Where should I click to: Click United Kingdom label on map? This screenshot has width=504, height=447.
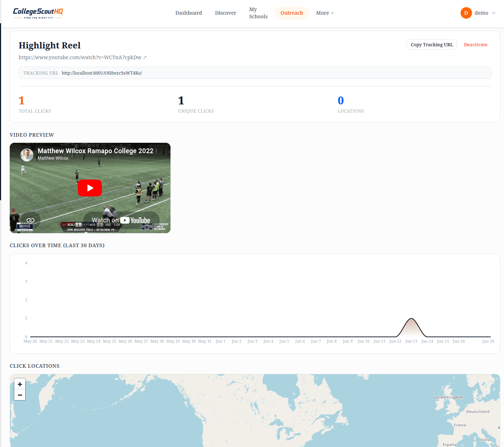(x=448, y=397)
